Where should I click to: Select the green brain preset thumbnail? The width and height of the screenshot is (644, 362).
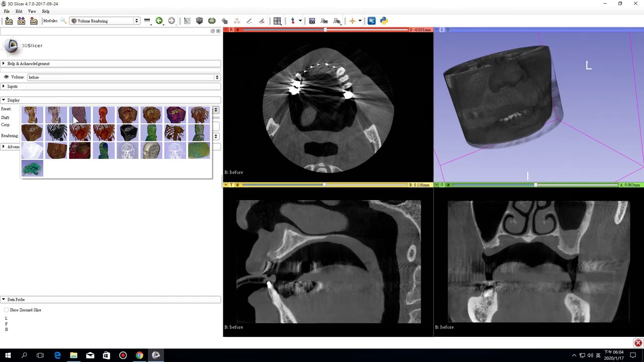click(33, 168)
